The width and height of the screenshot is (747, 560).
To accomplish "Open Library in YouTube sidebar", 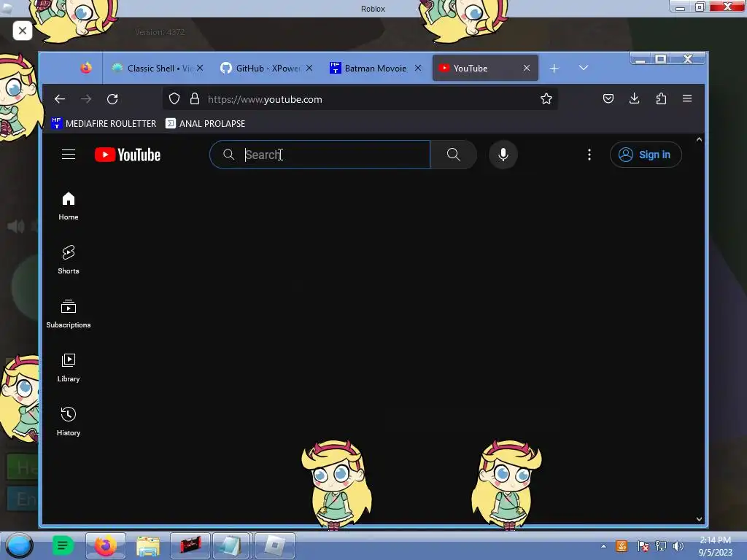I will pyautogui.click(x=69, y=367).
